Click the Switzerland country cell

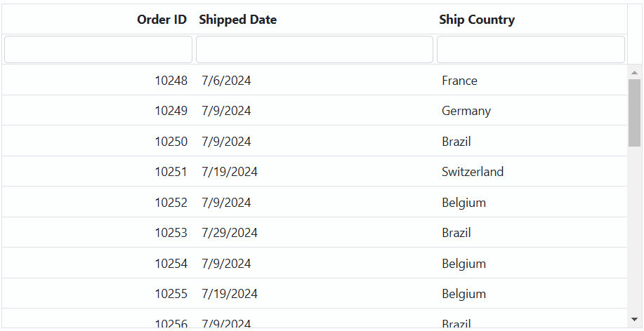point(531,171)
